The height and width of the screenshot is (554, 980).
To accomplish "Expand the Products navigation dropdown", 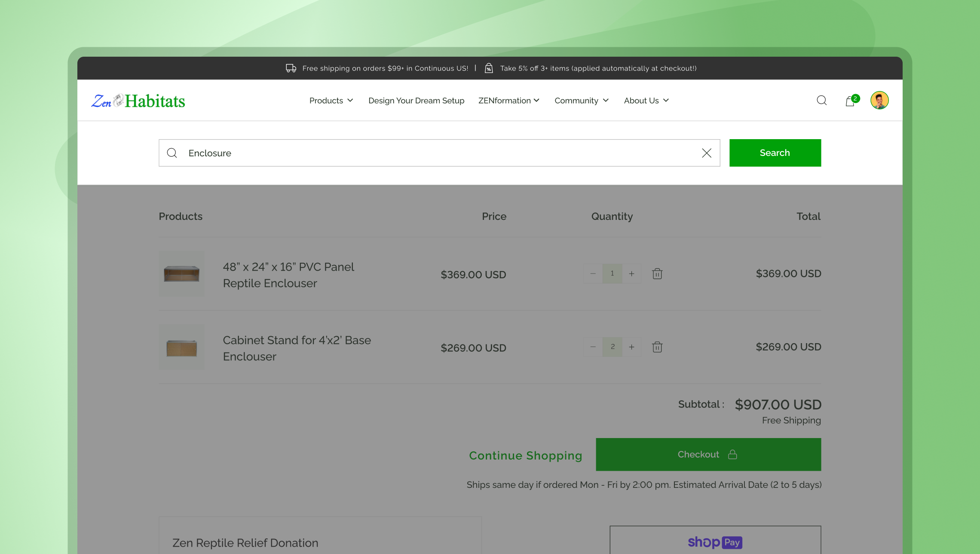I will [x=331, y=100].
